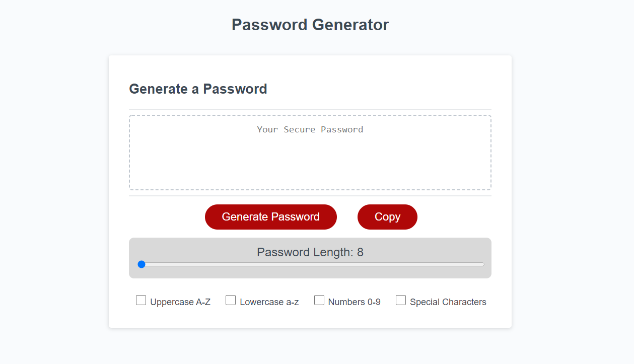Select the Lowercase a-z label text
Image resolution: width=634 pixels, height=364 pixels.
[x=269, y=302]
